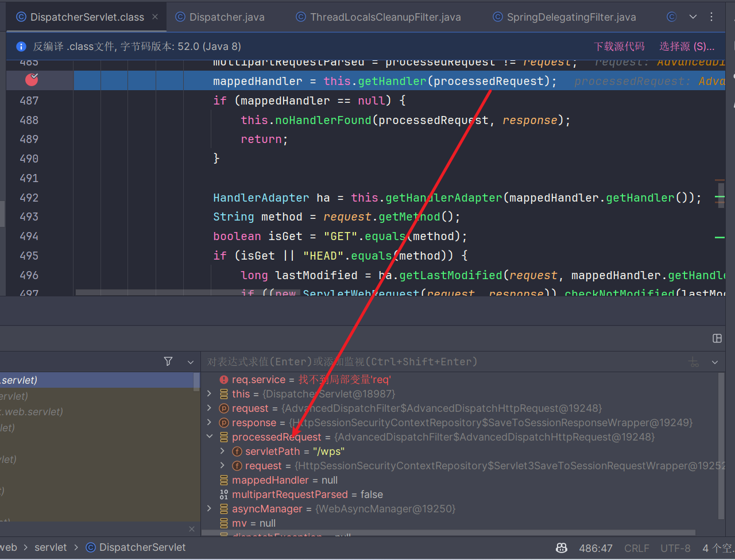Expand the nested request field node
This screenshot has height=560, width=735.
223,466
